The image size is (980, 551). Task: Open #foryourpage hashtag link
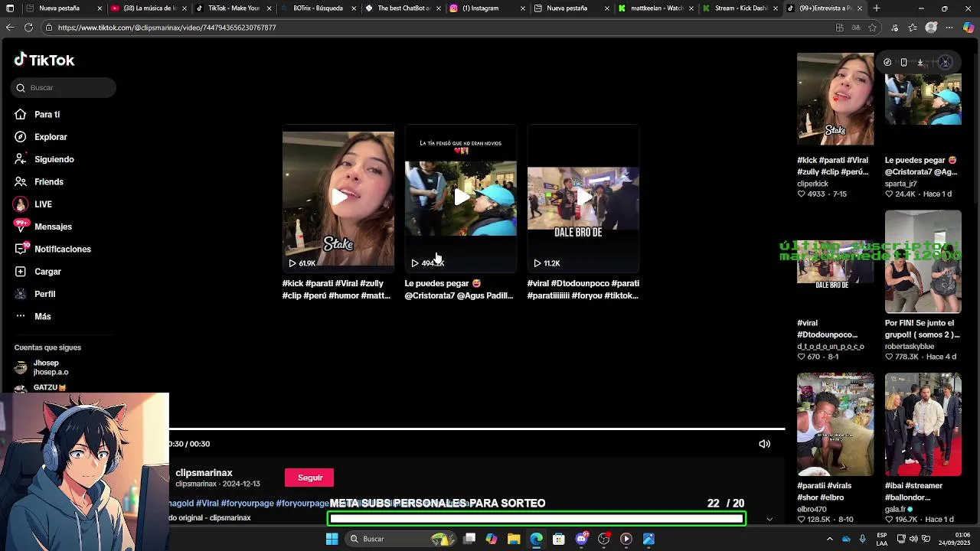(x=247, y=504)
